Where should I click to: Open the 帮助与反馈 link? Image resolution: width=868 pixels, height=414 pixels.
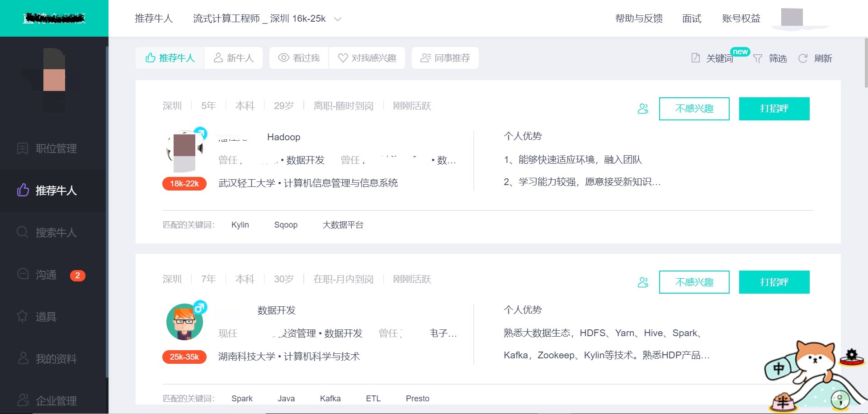(639, 19)
